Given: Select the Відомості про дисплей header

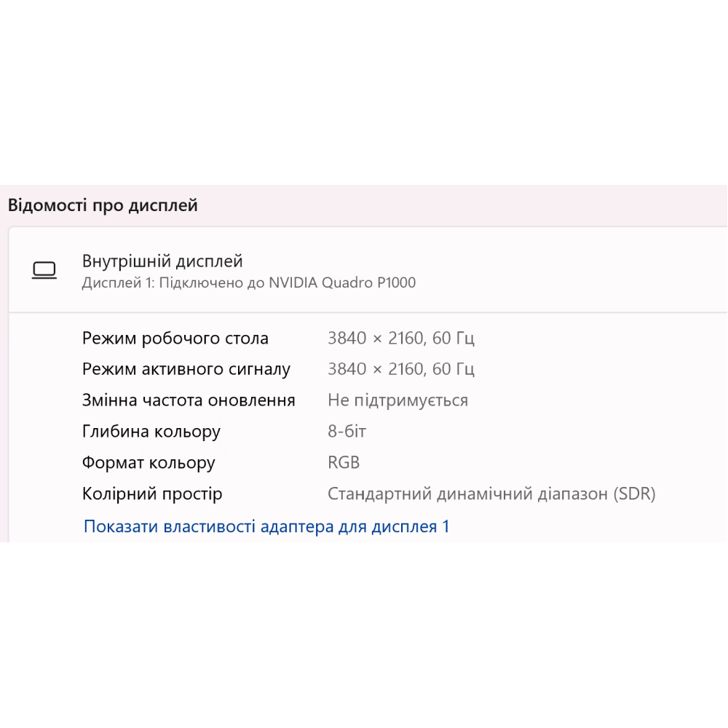Looking at the screenshot, I should (104, 205).
